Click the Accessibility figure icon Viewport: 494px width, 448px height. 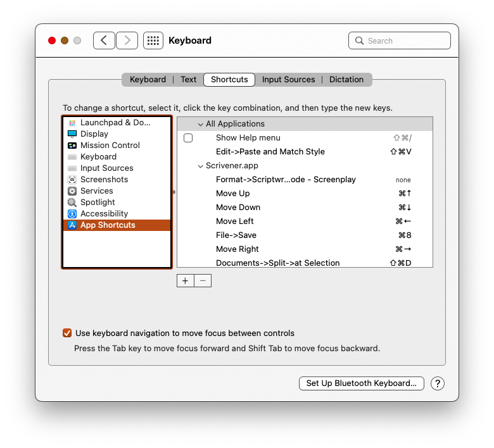(x=72, y=214)
